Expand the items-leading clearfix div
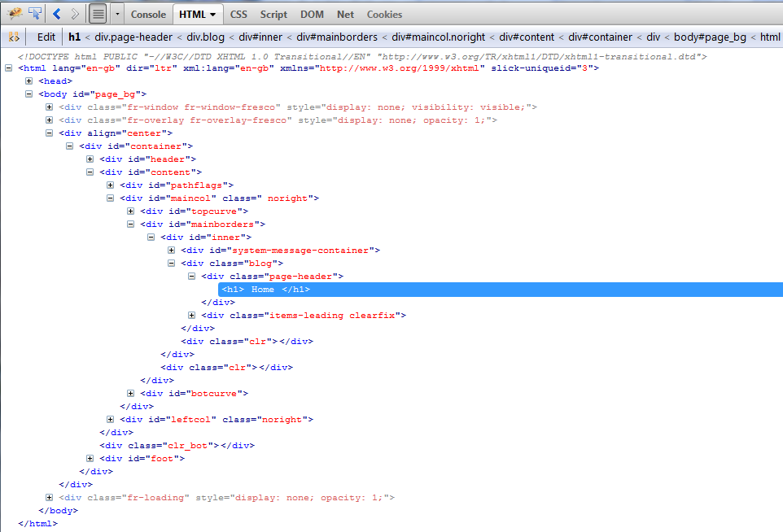 [x=192, y=315]
